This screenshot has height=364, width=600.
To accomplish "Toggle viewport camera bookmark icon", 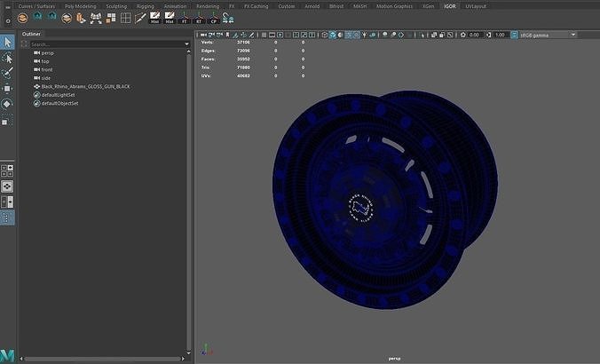I will pos(227,35).
